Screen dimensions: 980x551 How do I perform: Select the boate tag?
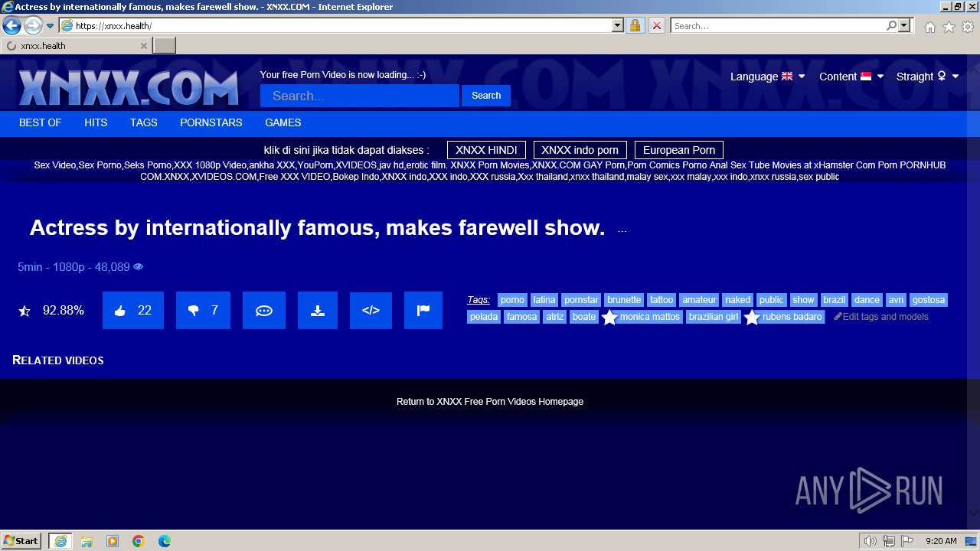(x=584, y=317)
